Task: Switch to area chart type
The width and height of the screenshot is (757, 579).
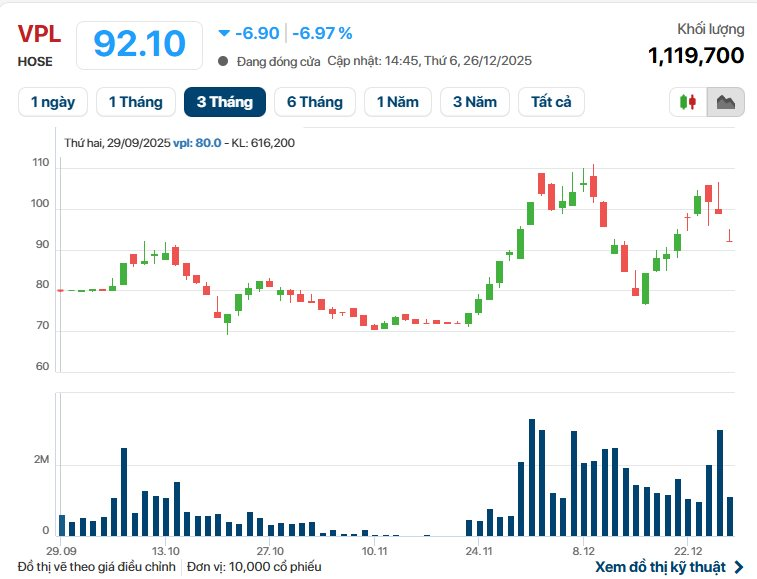Action: click(725, 102)
